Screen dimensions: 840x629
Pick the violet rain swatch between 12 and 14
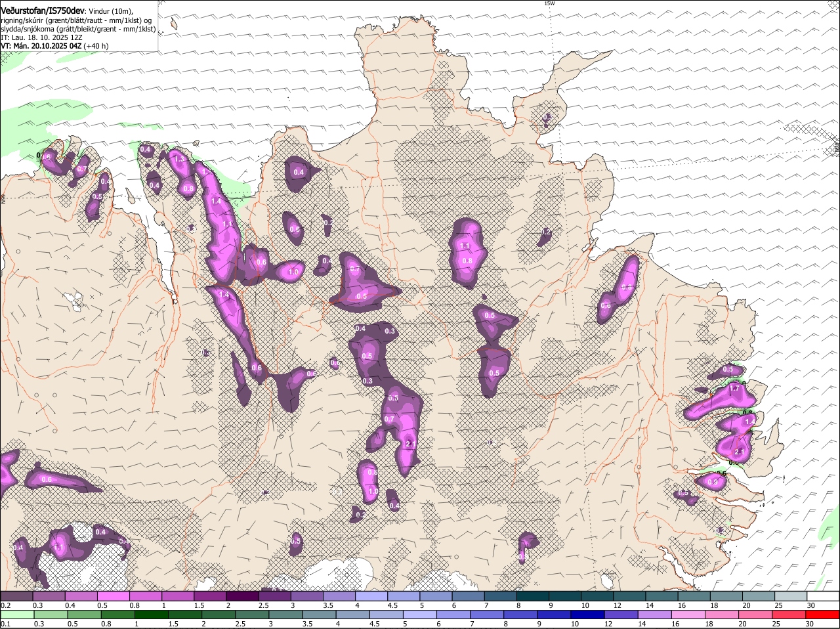621,615
